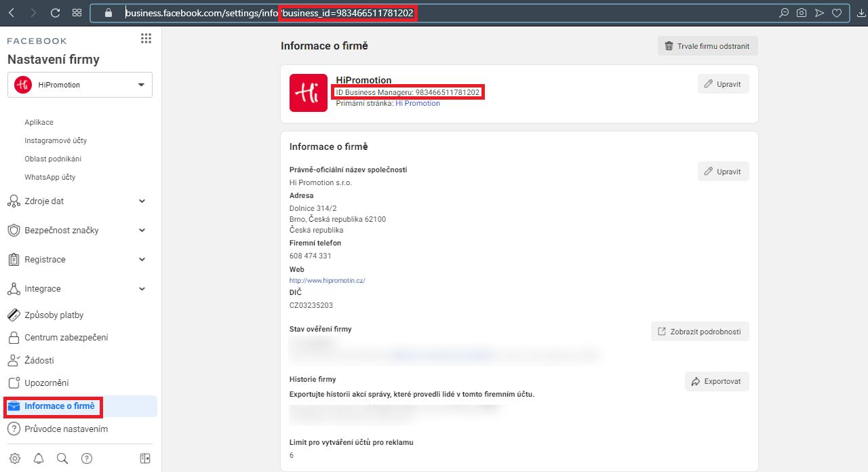Viewport: 868px width, 472px height.
Task: Click the FACEBOOK wordmark logo
Action: point(37,41)
